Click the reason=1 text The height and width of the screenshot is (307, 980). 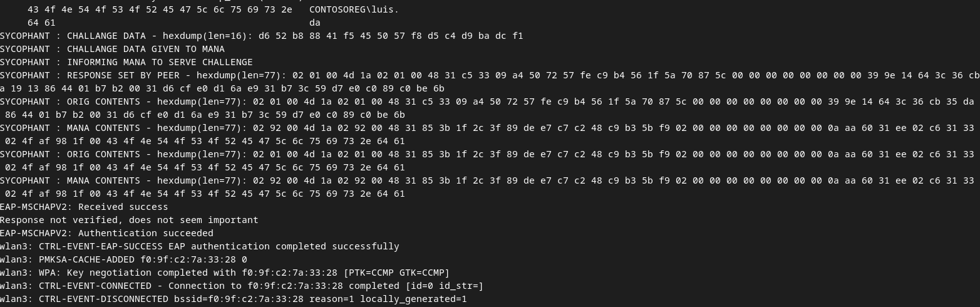click(x=331, y=299)
